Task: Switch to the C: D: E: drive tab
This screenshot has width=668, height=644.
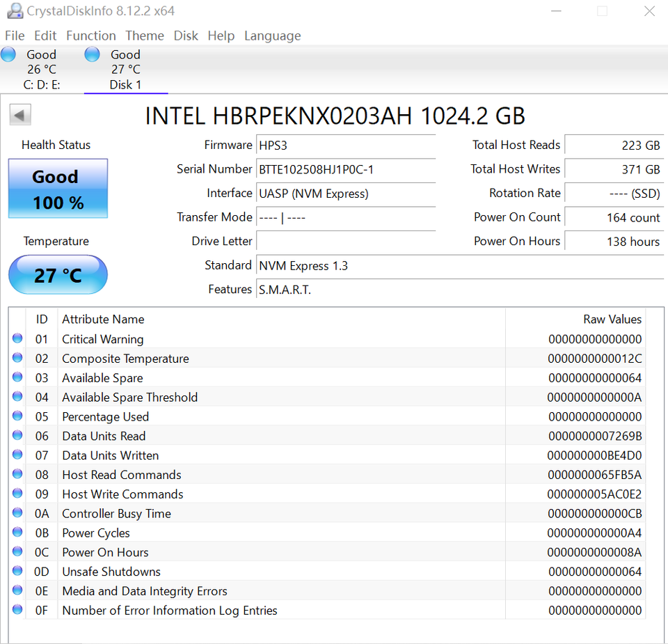Action: coord(42,70)
